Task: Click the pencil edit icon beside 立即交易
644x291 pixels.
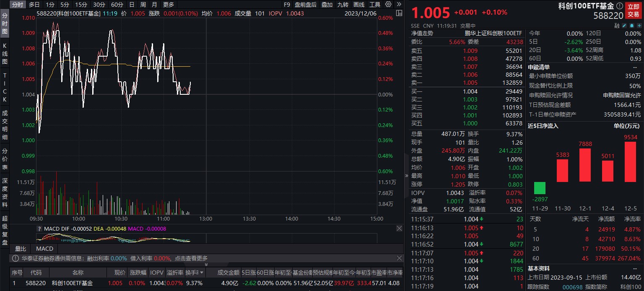Action: 624,25
